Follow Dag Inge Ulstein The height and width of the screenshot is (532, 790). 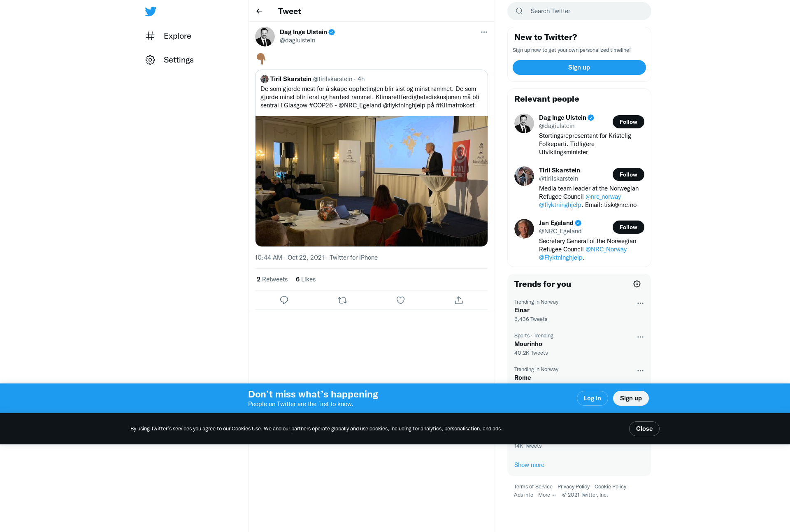[x=628, y=122]
